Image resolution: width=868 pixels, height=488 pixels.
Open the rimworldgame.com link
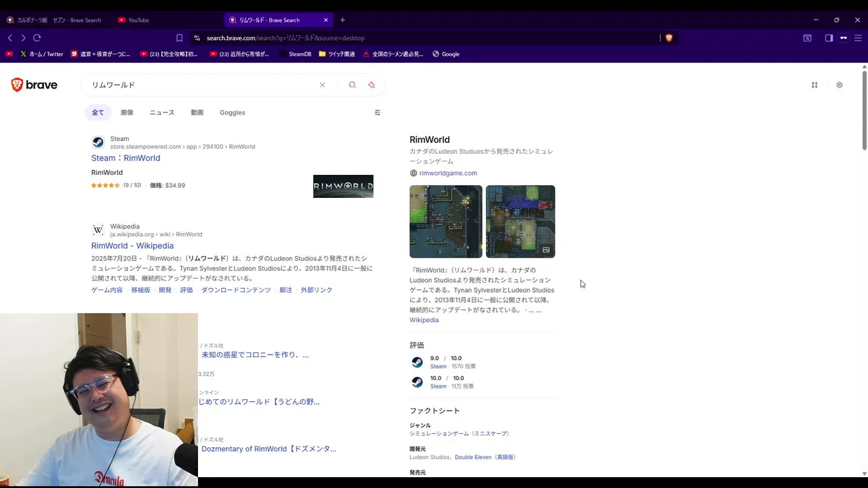448,173
